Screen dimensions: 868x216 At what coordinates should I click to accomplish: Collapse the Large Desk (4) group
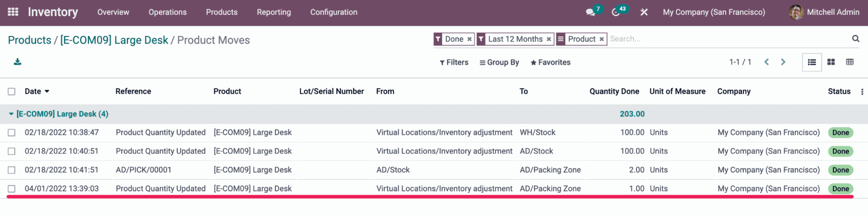(58, 114)
